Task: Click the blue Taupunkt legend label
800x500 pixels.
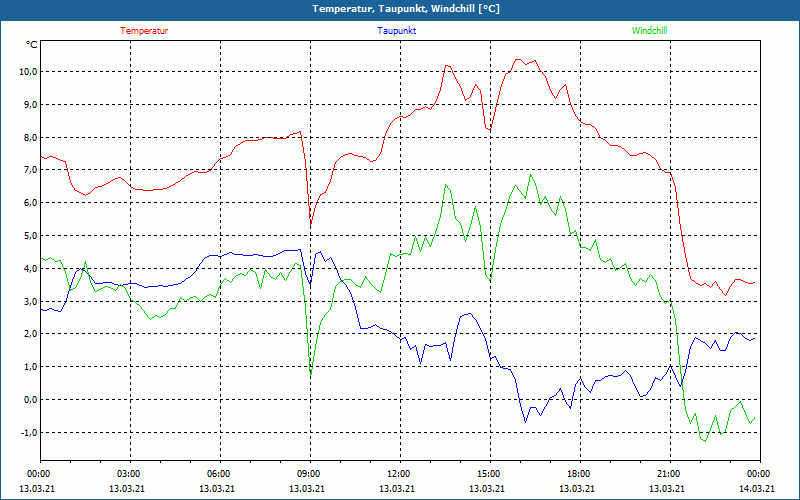Action: [x=396, y=31]
